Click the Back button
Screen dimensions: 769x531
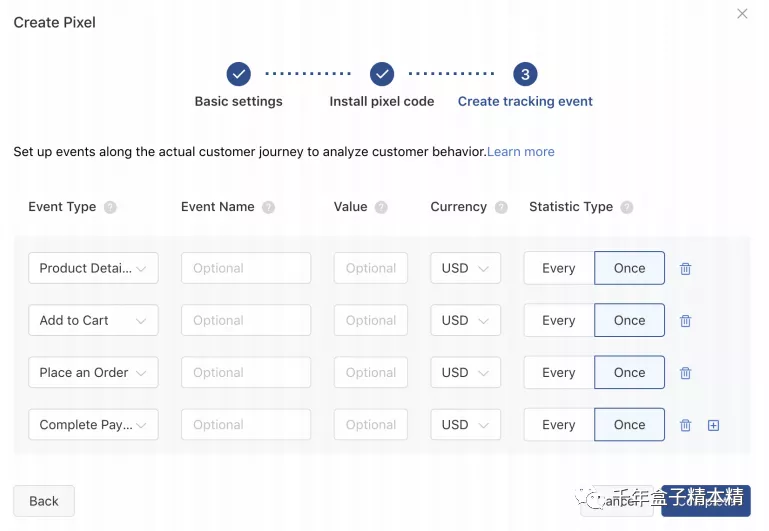44,501
